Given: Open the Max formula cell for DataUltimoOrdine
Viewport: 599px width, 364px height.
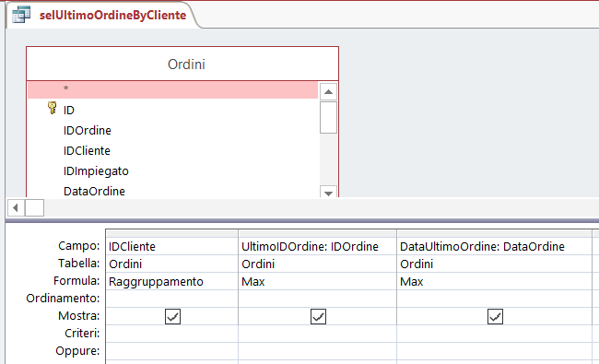Looking at the screenshot, I should point(494,281).
